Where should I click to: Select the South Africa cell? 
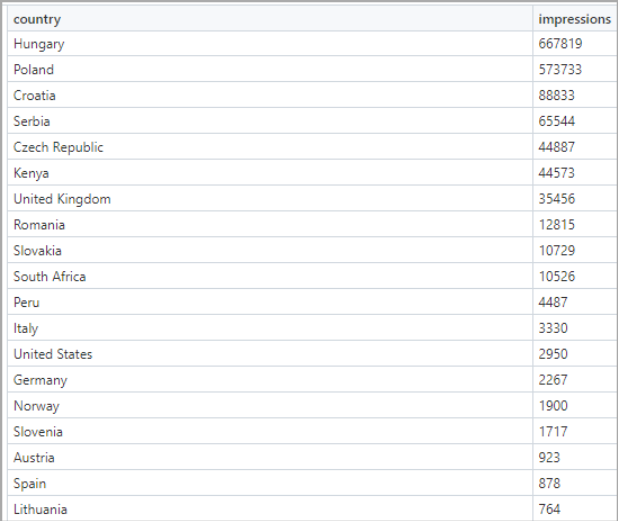pyautogui.click(x=50, y=276)
